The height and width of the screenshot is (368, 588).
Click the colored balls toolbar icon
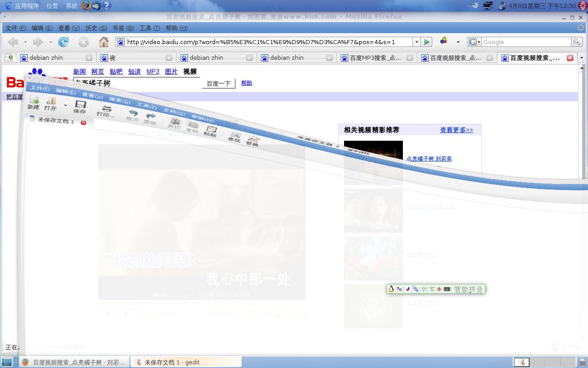click(x=444, y=40)
